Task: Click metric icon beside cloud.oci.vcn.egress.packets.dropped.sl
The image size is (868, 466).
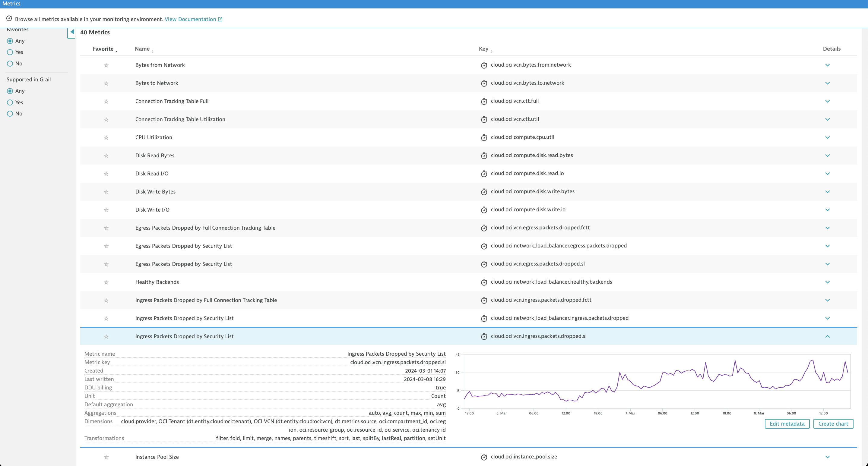Action: [x=484, y=264]
